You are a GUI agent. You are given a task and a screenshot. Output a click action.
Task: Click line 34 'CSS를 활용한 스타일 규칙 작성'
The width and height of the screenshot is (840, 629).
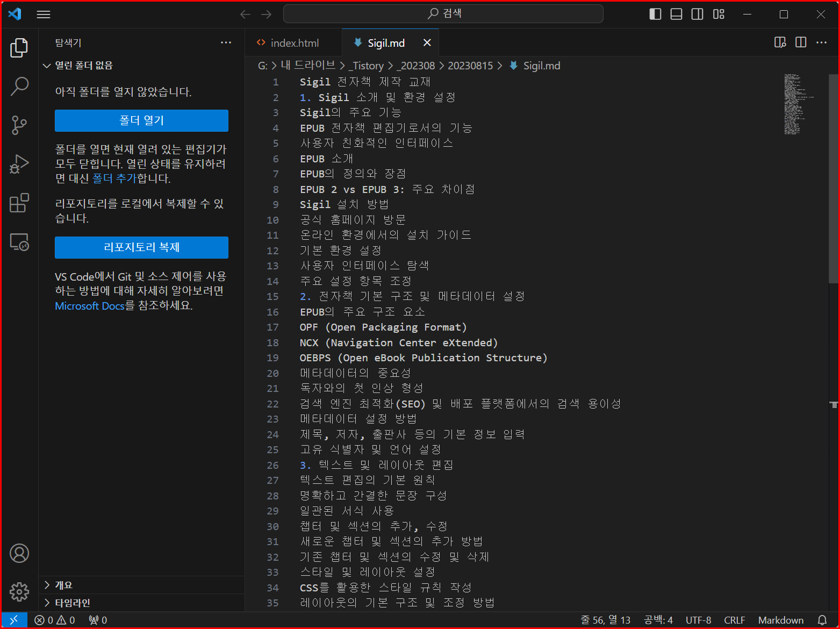point(386,588)
